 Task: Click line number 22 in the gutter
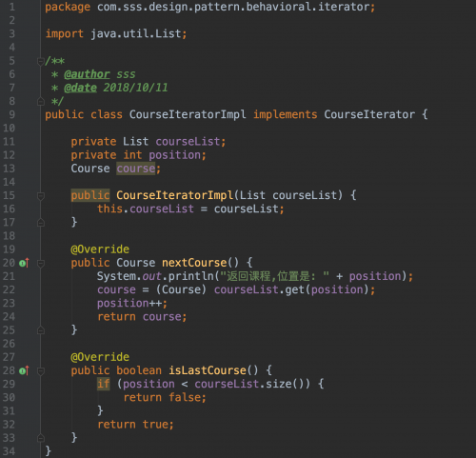9,289
